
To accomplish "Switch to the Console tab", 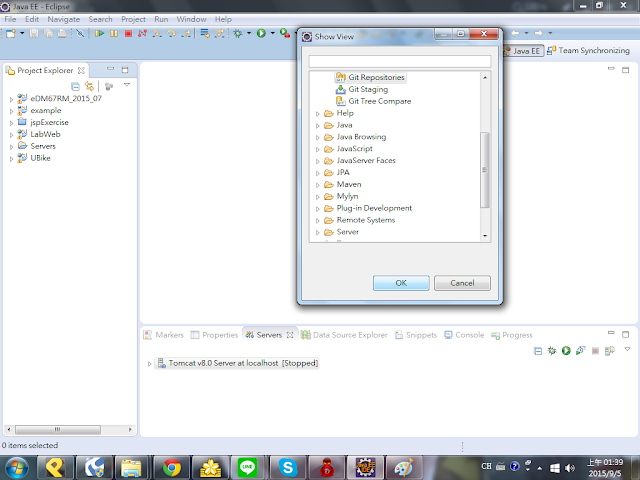I will (464, 335).
